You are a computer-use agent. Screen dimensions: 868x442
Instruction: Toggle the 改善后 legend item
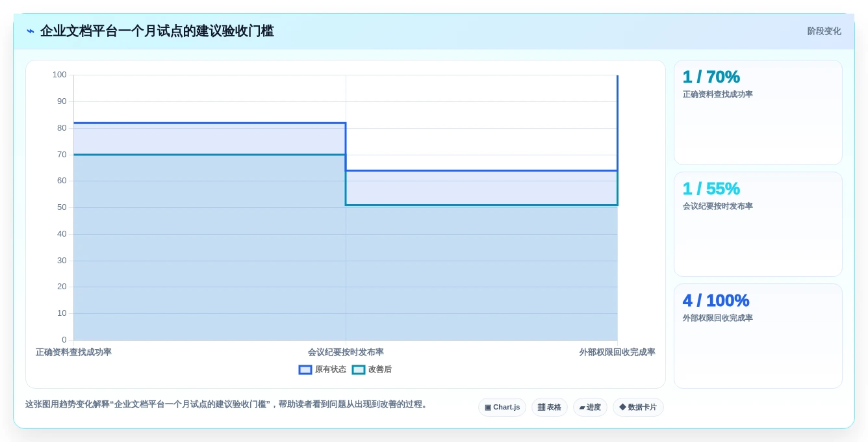pyautogui.click(x=372, y=369)
